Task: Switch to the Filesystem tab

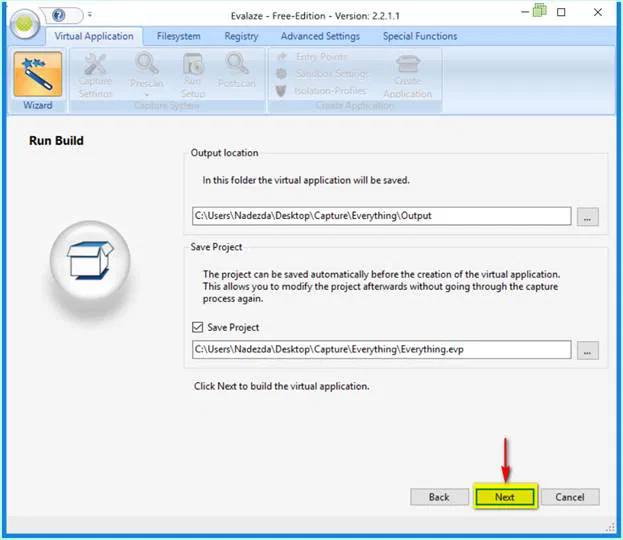Action: tap(178, 36)
